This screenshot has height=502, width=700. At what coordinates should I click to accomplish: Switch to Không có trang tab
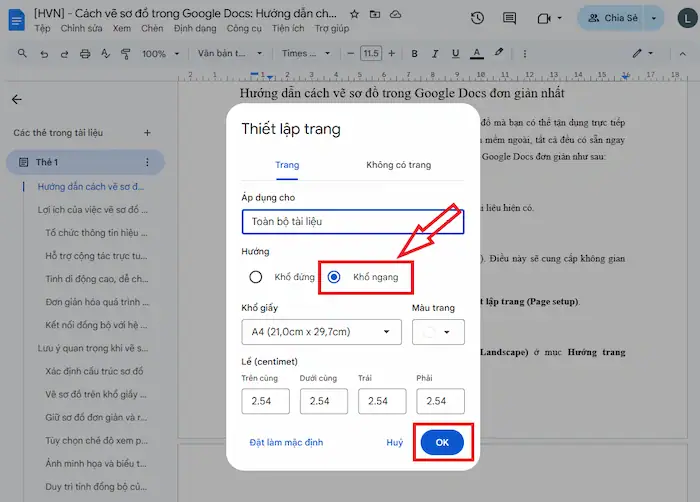coord(399,165)
